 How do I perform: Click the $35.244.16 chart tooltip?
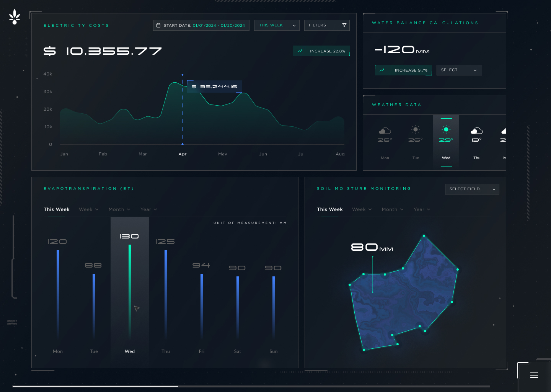point(214,87)
